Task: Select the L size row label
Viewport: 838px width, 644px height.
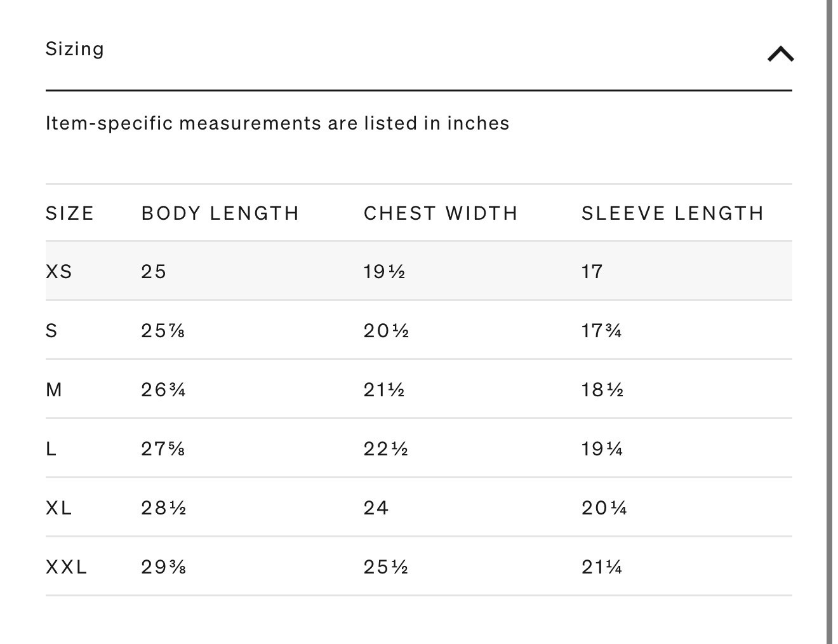Action: (51, 449)
